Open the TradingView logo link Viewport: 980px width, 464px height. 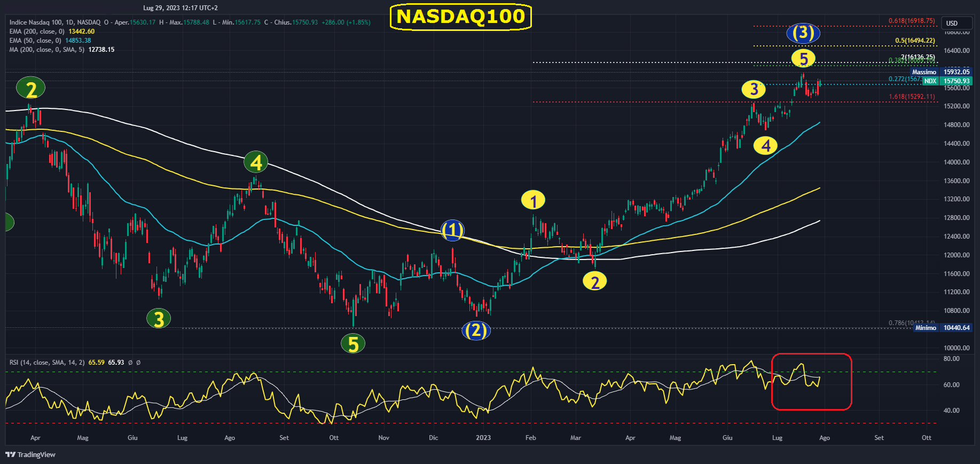[30, 454]
